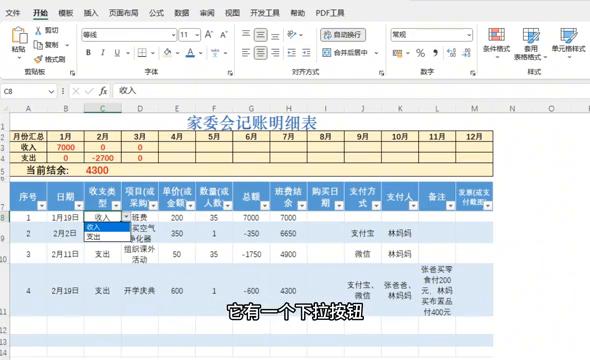Screen dimensions: 590x360
Task: Click the February expense cell -2700
Action: (102, 158)
